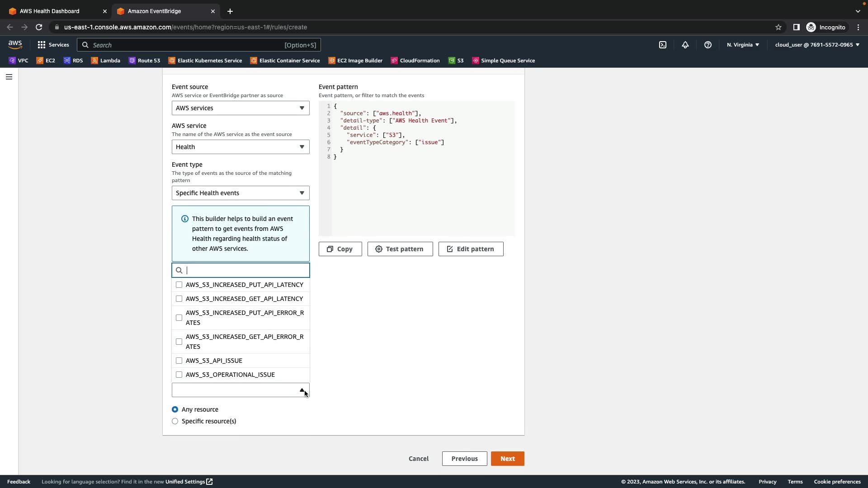Open the Lambda bookmark shortcut
Viewport: 868px width, 488px height.
coord(105,61)
